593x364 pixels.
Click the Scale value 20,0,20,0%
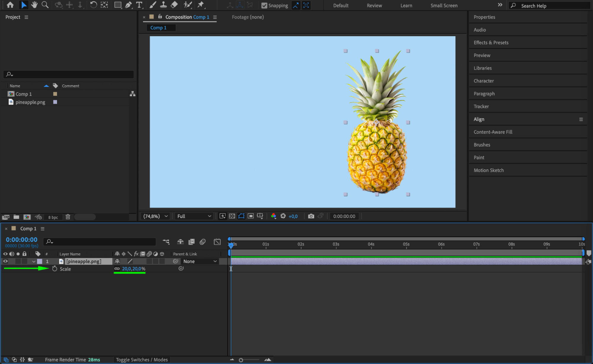click(133, 269)
